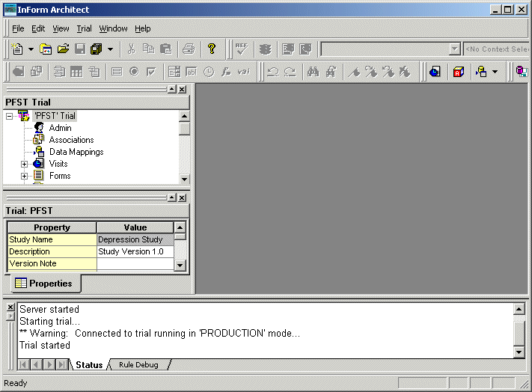Select Forms in the trial tree
The width and height of the screenshot is (532, 392).
(x=60, y=176)
